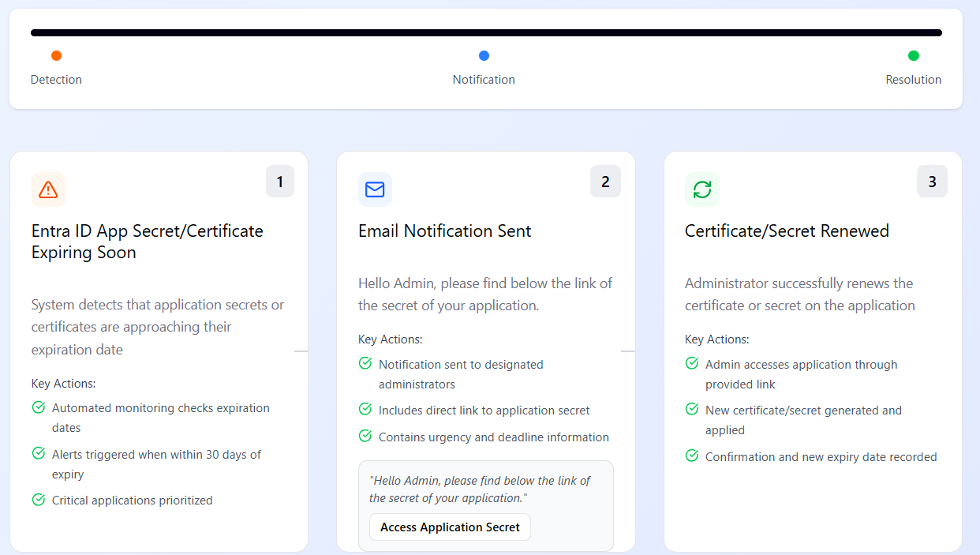Click checkmark beside Critical applications prioritized

[x=38, y=499]
